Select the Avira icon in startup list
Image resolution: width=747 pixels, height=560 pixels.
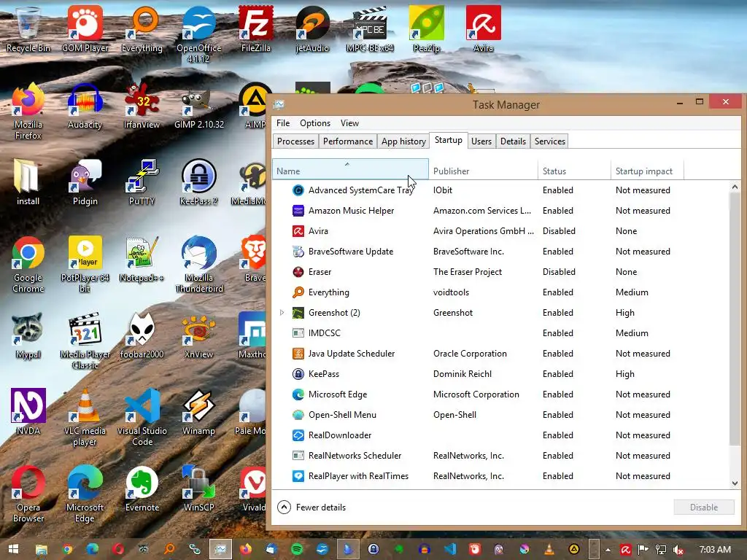click(x=298, y=231)
